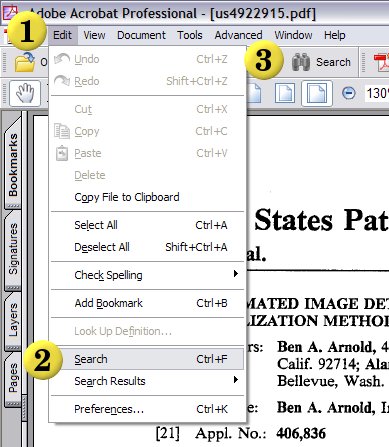Click the zoom percentage field
The image size is (389, 447).
(377, 93)
